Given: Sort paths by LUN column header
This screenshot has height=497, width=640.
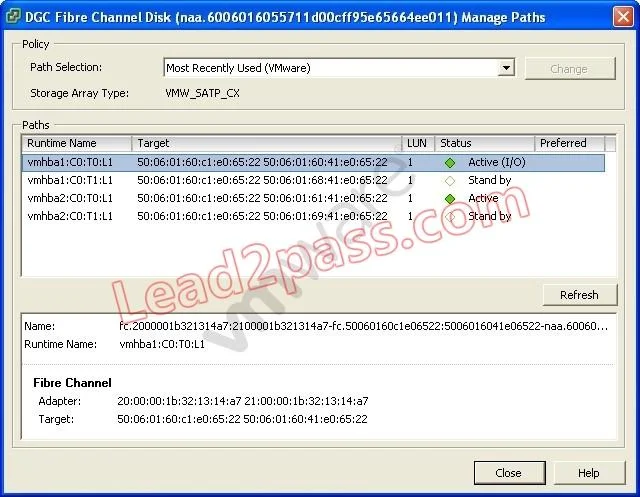Looking at the screenshot, I should [x=418, y=143].
